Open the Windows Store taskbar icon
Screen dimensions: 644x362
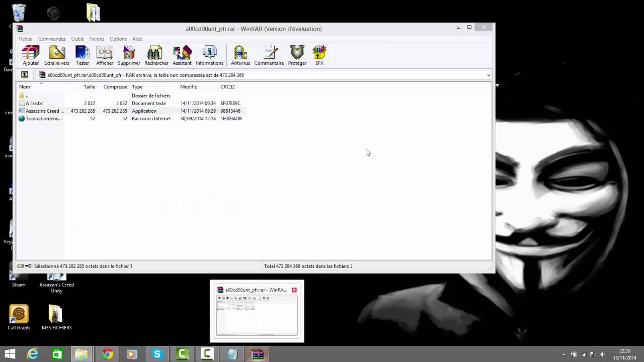pyautogui.click(x=57, y=354)
